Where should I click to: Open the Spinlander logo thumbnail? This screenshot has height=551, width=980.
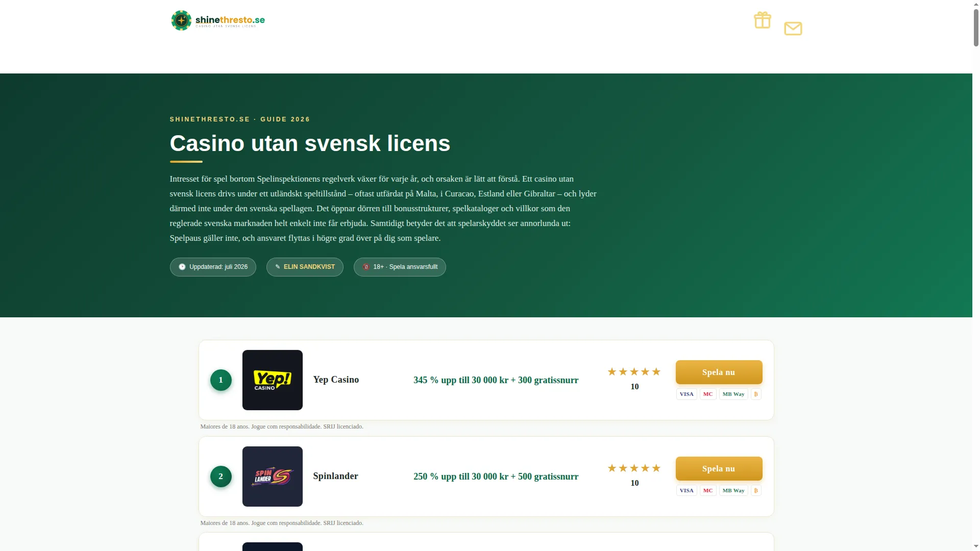click(x=273, y=477)
